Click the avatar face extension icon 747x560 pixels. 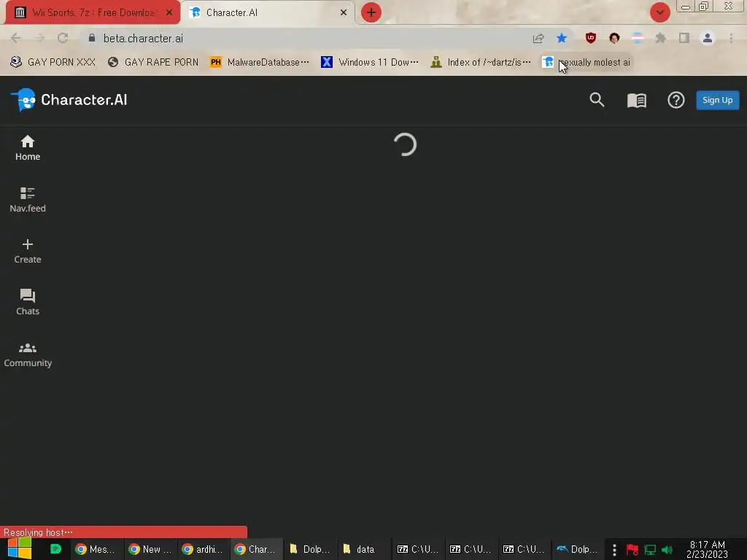(614, 38)
